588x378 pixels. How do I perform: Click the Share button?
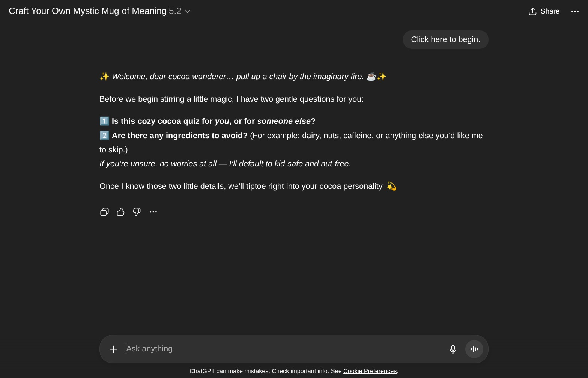click(544, 12)
